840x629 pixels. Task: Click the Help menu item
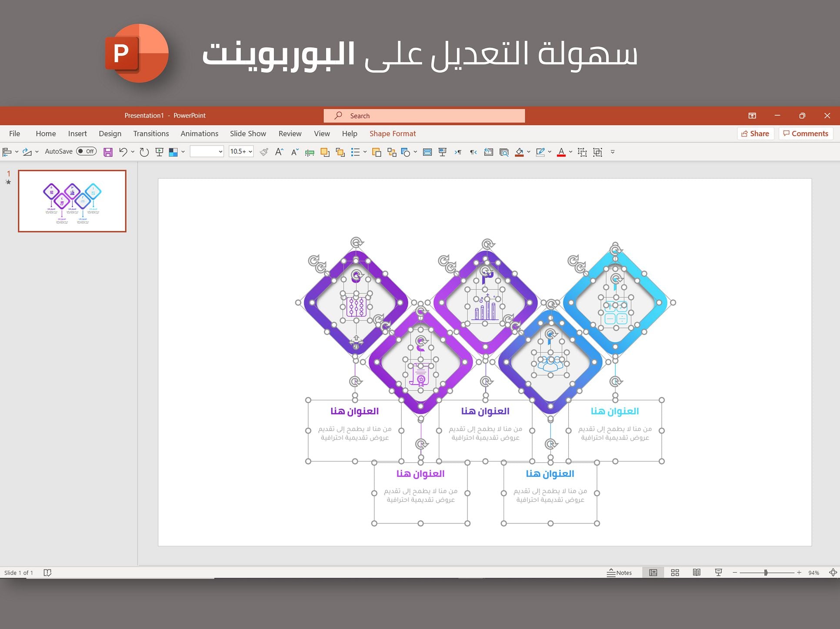tap(350, 133)
